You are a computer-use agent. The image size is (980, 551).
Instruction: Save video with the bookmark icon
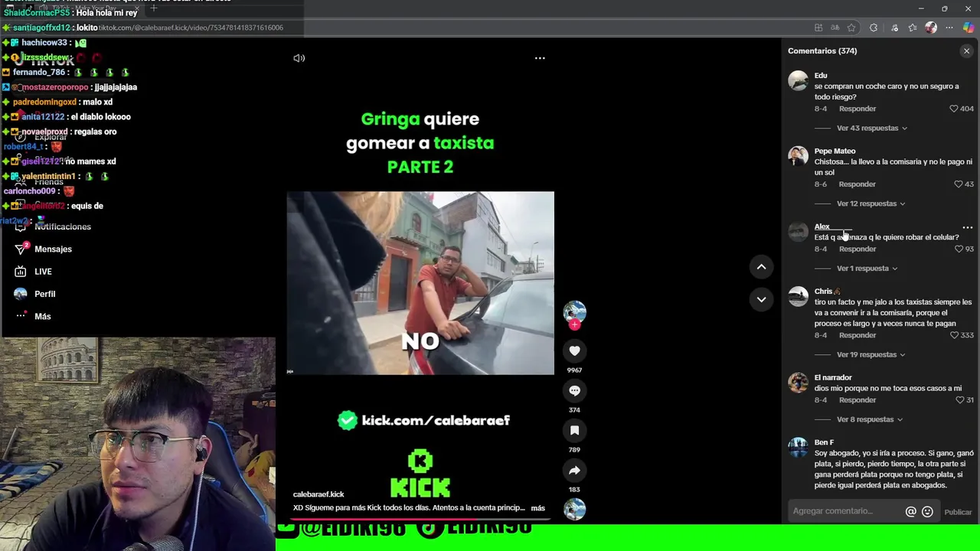point(574,430)
